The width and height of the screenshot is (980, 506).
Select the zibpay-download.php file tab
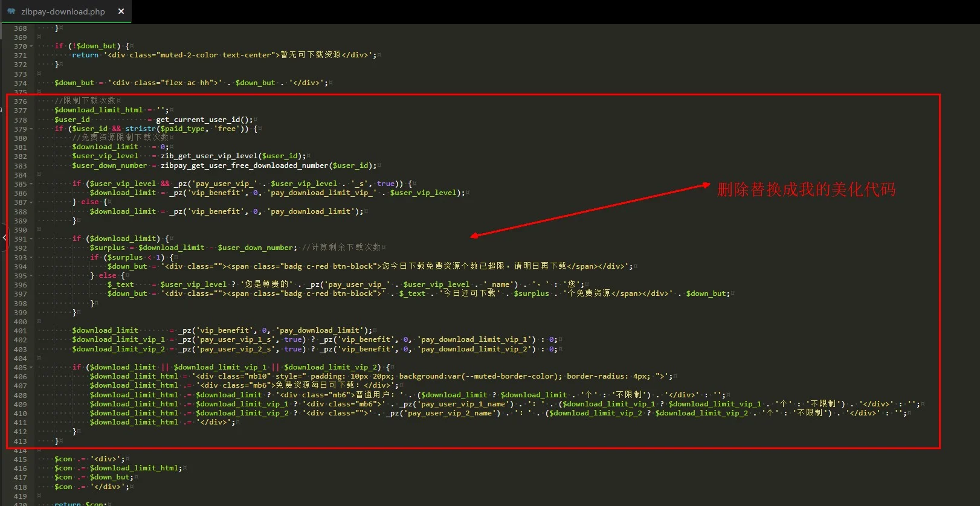click(63, 11)
